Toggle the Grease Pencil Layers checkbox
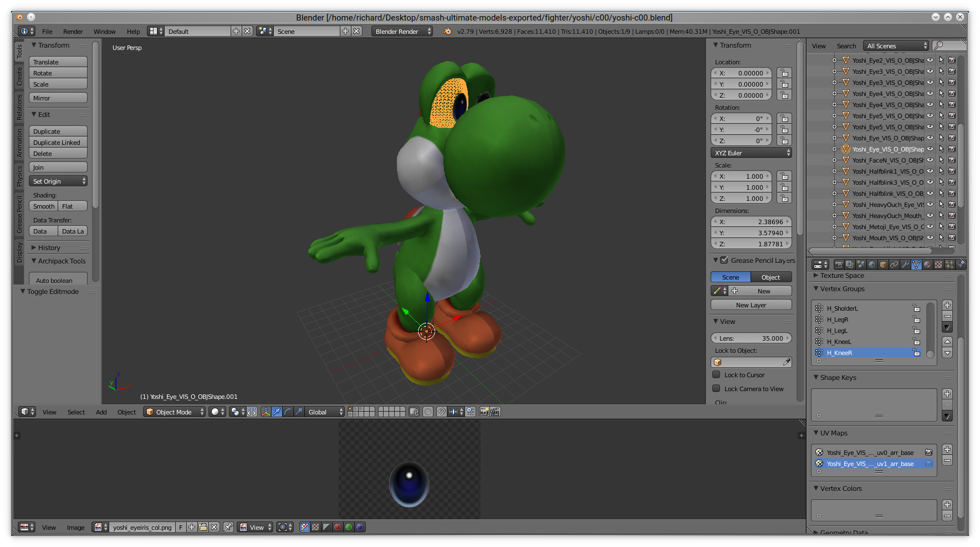 [724, 260]
